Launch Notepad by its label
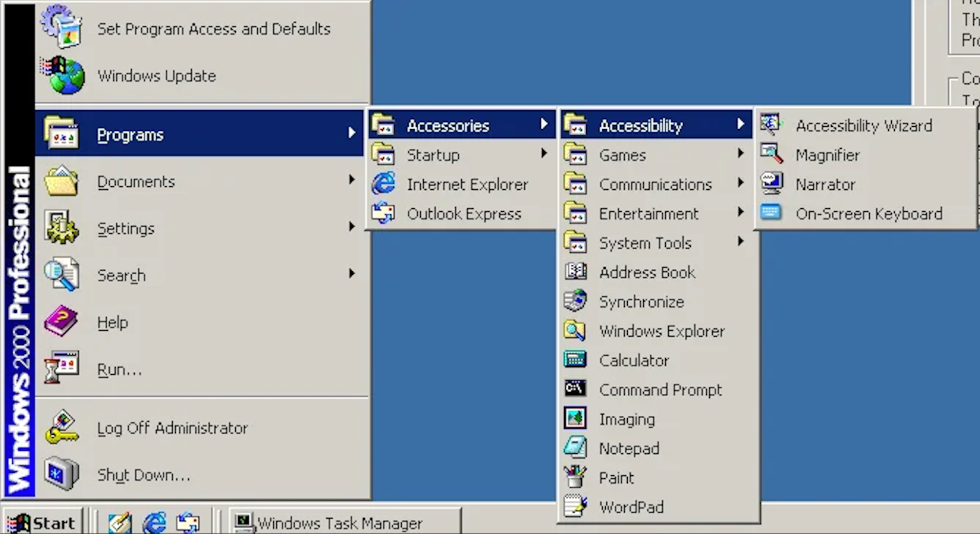Viewport: 980px width, 534px height. (629, 448)
